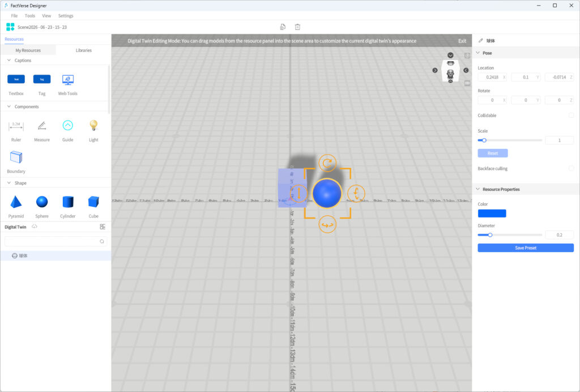Click the Rotate Z input field
This screenshot has height=392, width=580.
[x=559, y=100]
